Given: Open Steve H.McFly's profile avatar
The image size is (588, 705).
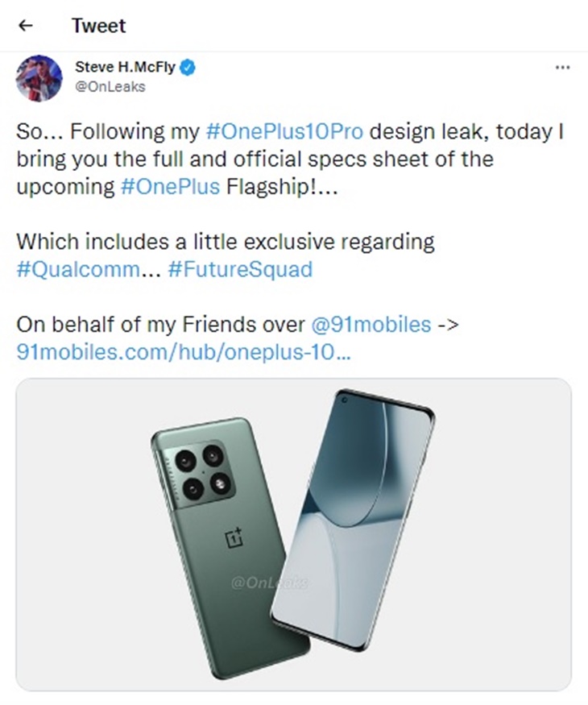Looking at the screenshot, I should [x=39, y=78].
